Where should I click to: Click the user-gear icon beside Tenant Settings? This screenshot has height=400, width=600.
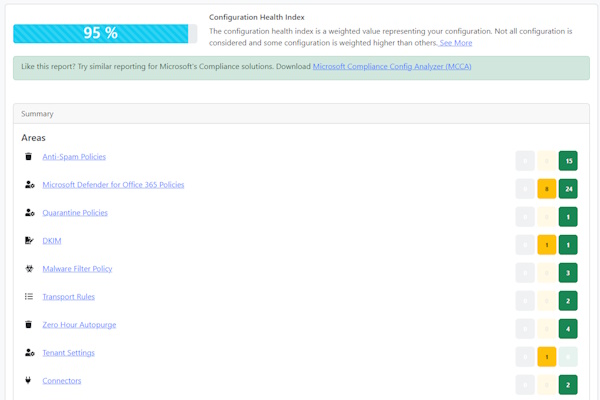(30, 353)
